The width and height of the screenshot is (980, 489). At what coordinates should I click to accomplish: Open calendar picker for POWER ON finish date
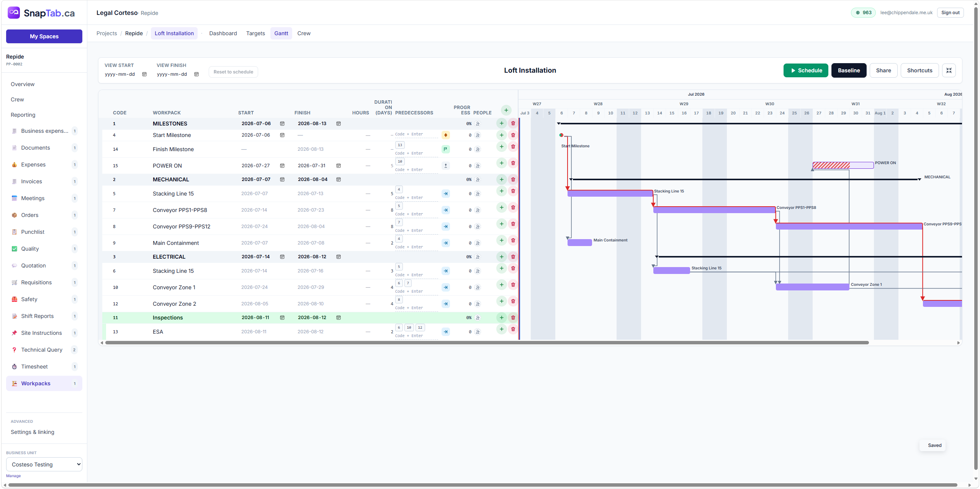point(338,166)
